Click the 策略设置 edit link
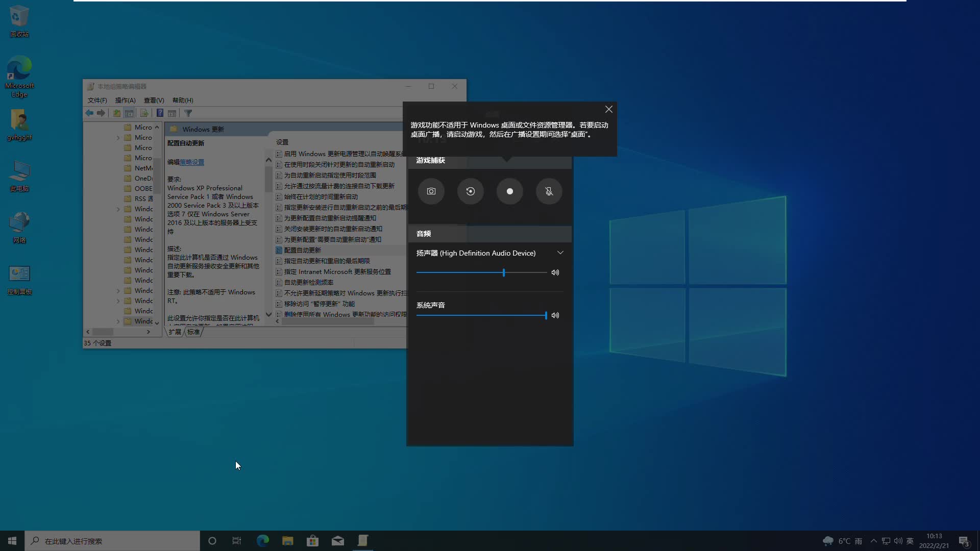 pyautogui.click(x=192, y=162)
